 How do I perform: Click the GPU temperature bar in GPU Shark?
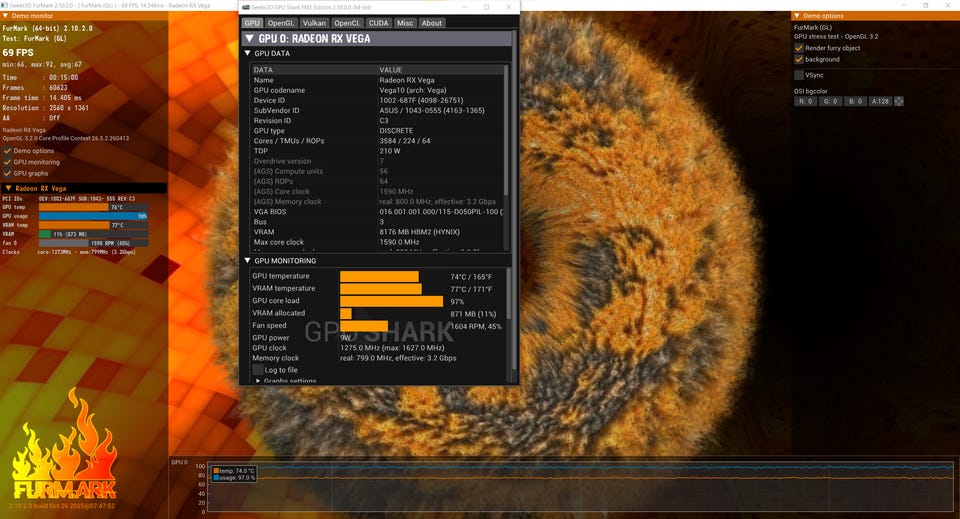click(x=379, y=277)
